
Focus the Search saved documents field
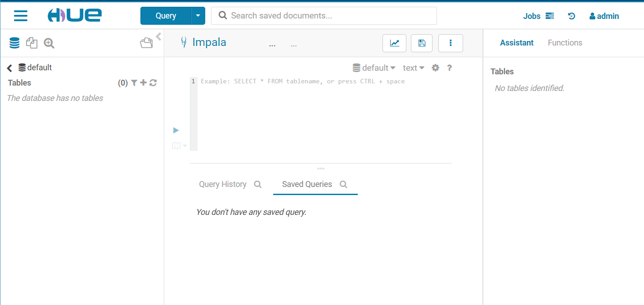pos(324,16)
